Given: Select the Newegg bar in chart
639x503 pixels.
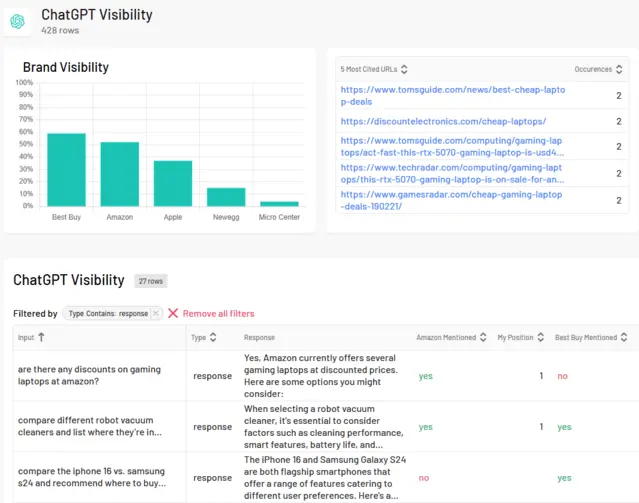Looking at the screenshot, I should (226, 197).
